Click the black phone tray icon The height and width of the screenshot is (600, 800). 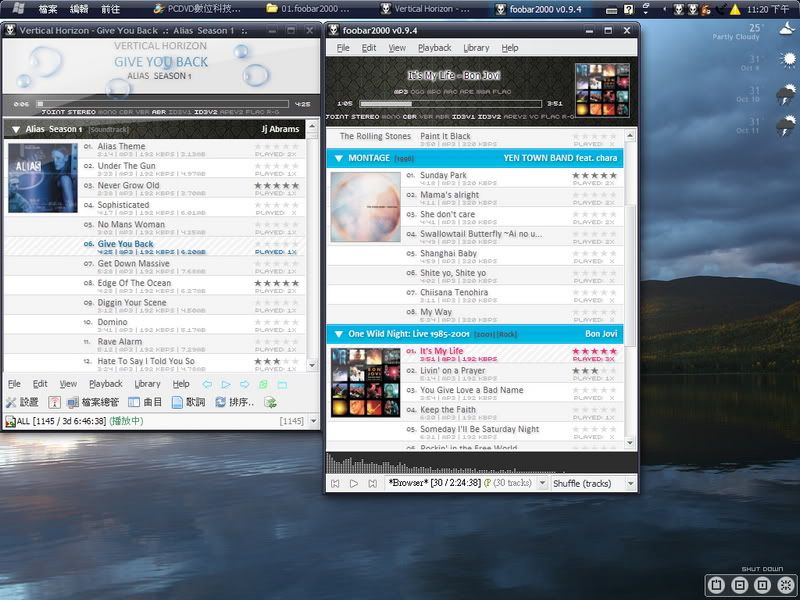point(721,9)
